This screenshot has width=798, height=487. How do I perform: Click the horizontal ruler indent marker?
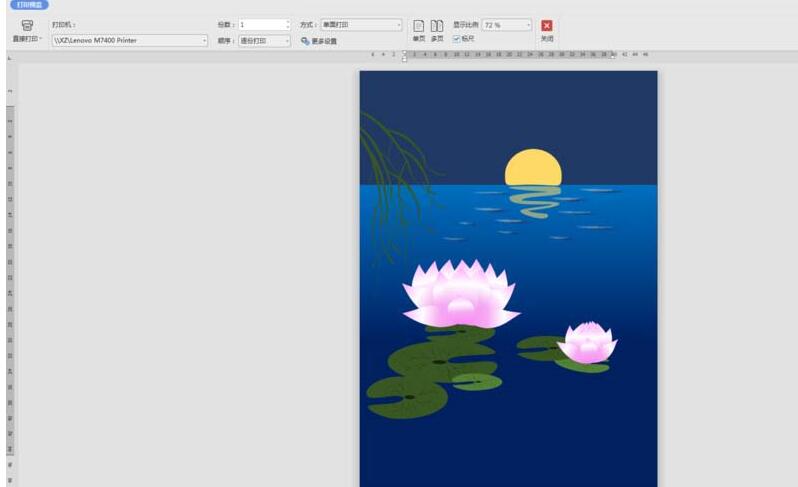[404, 57]
